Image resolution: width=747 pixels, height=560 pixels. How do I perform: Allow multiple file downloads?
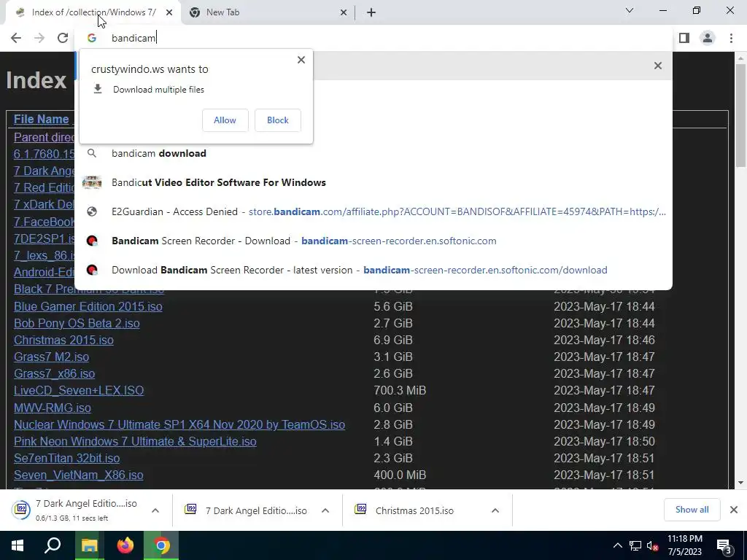click(x=225, y=120)
